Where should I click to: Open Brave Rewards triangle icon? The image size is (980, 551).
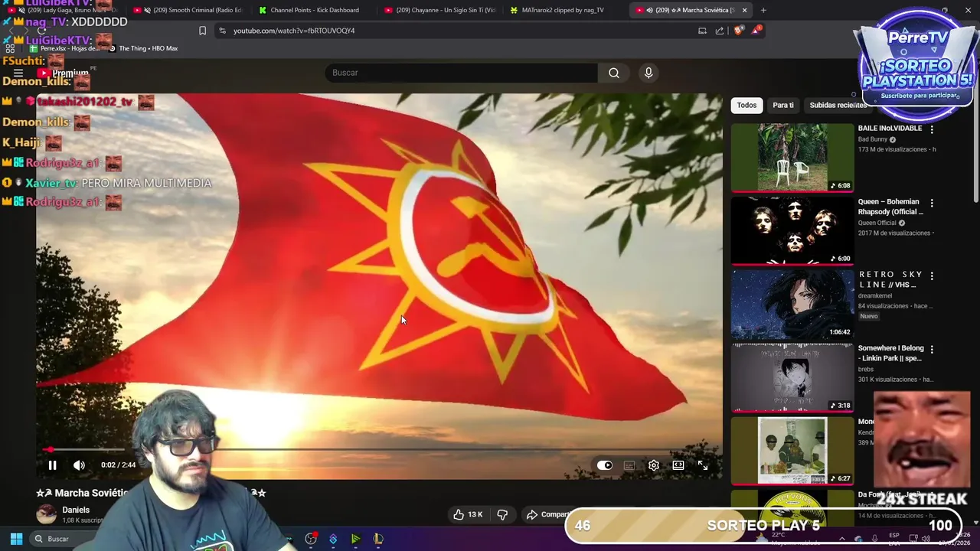click(756, 31)
